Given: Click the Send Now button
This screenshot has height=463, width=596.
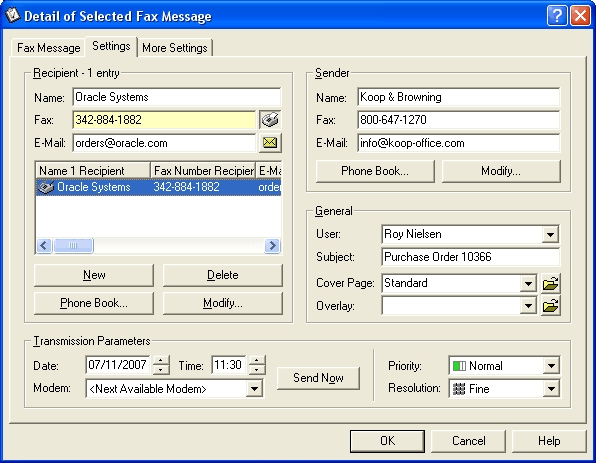Looking at the screenshot, I should pyautogui.click(x=318, y=378).
